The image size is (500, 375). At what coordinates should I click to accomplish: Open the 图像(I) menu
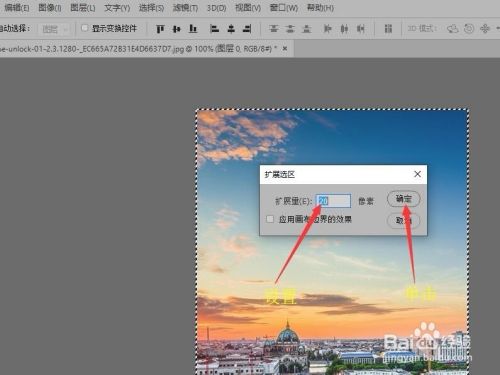pyautogui.click(x=50, y=8)
